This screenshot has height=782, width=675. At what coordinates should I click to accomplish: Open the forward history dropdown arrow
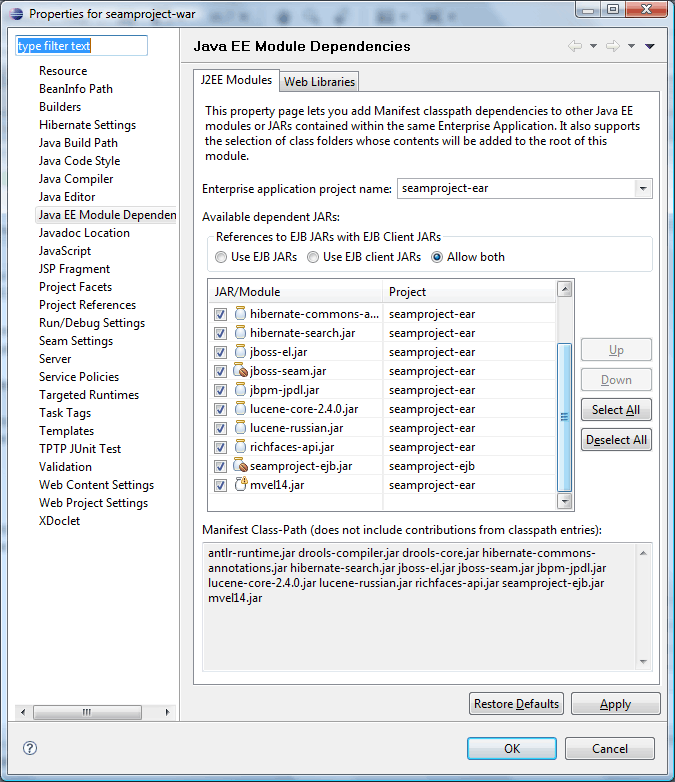click(631, 46)
